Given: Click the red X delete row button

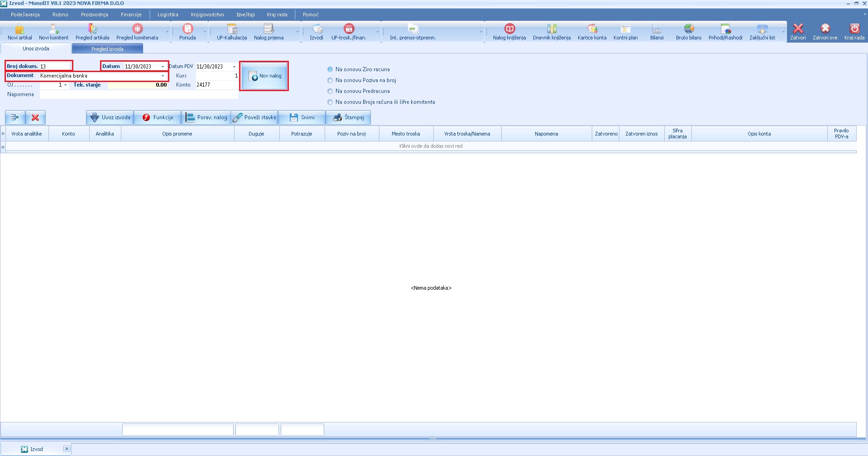Looking at the screenshot, I should pyautogui.click(x=35, y=117).
